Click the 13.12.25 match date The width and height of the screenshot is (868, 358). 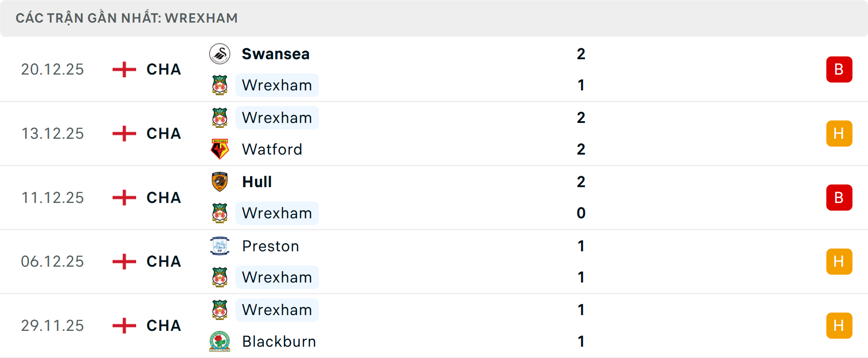(52, 133)
